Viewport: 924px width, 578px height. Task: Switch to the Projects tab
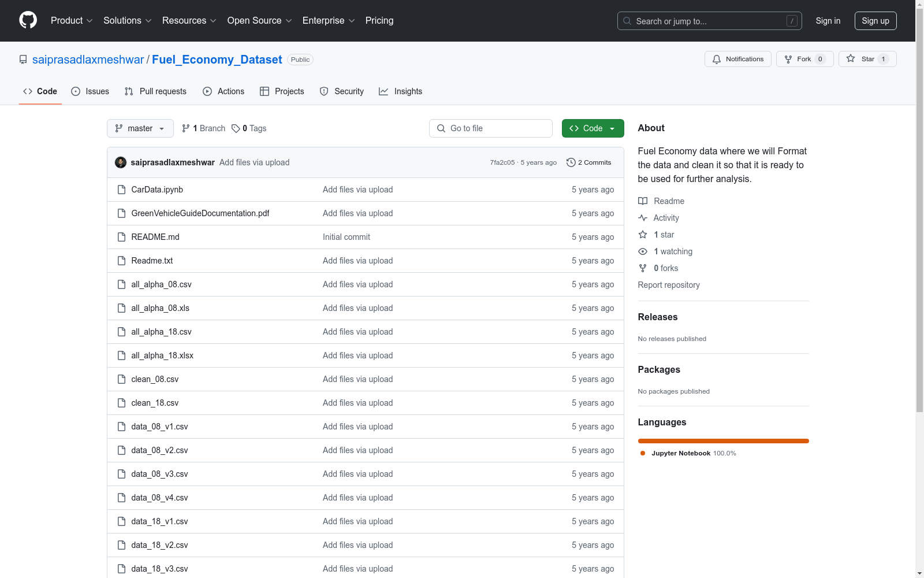[x=282, y=91]
